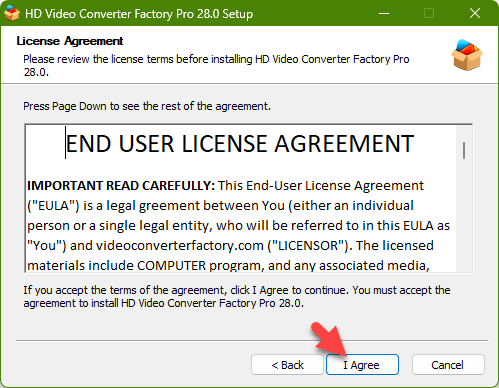Click the 'If you accept the terms' paragraph

(x=237, y=297)
